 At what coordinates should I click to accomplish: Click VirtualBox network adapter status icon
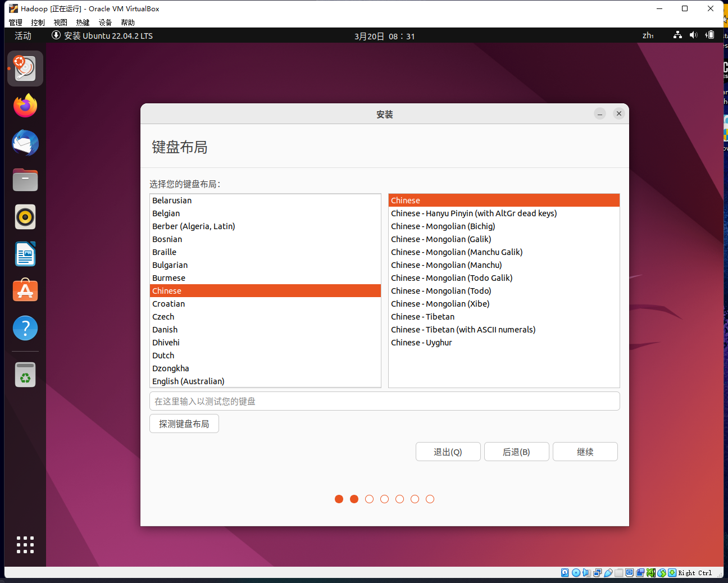598,573
